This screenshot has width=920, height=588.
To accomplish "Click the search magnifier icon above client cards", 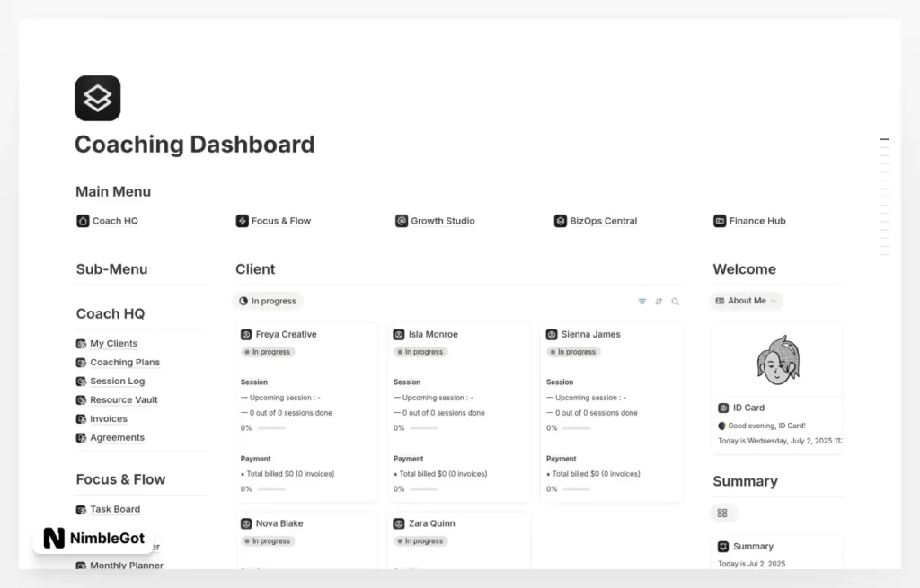I will point(676,302).
